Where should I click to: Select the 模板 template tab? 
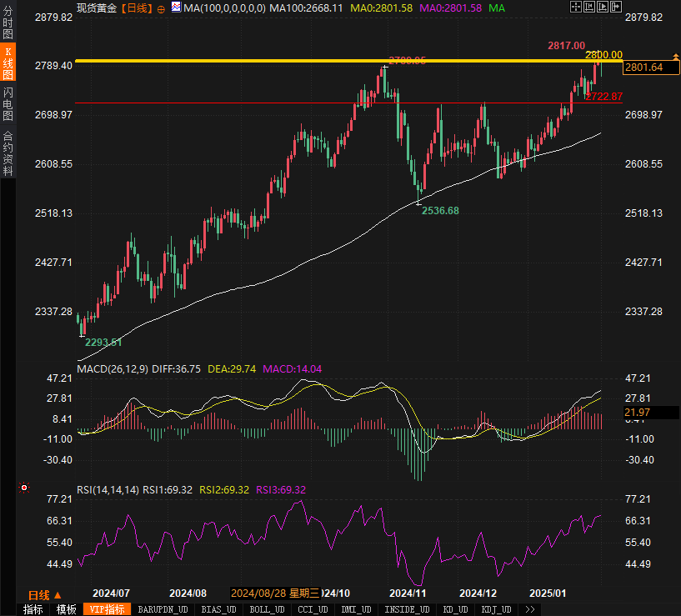67,609
